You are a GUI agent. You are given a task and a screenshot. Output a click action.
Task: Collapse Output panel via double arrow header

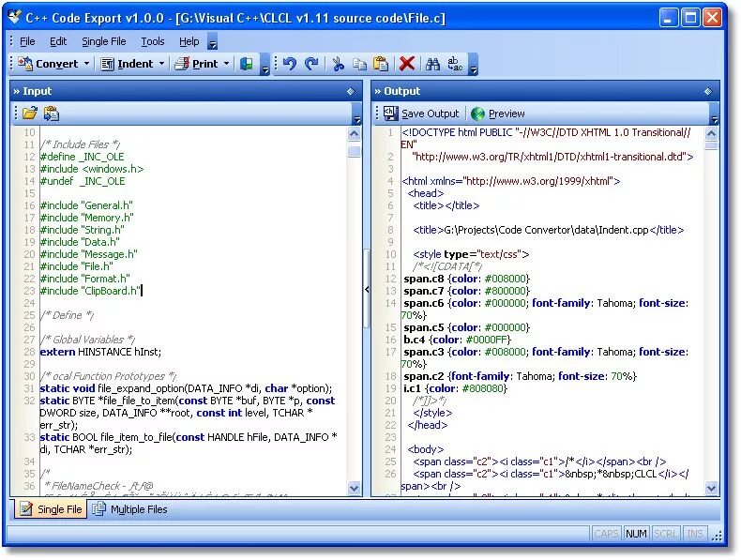click(x=378, y=91)
